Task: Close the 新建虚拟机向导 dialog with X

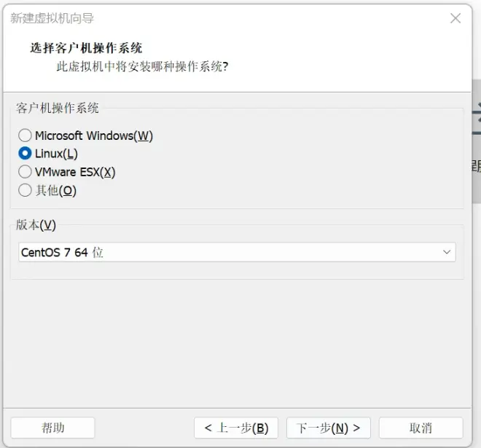Action: 455,18
